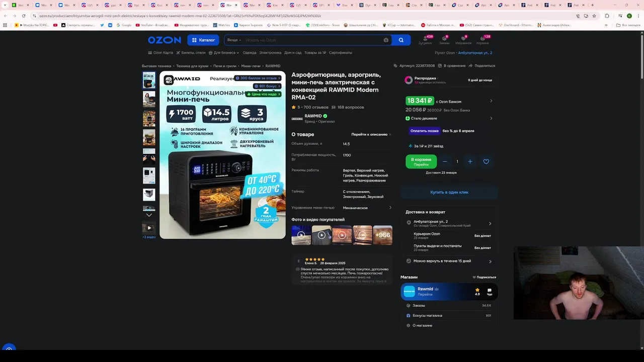This screenshot has height=362, width=644.
Task: Open the Заказы icon in header
Action: pos(444,40)
